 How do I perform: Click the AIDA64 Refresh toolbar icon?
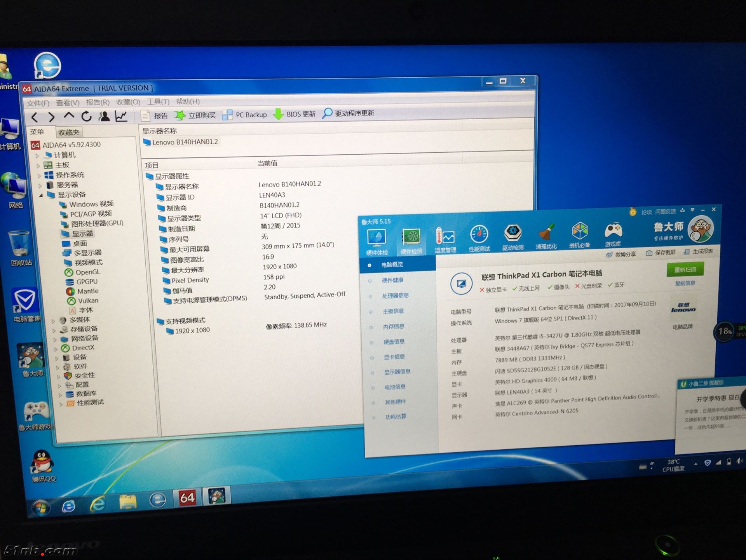(x=86, y=116)
